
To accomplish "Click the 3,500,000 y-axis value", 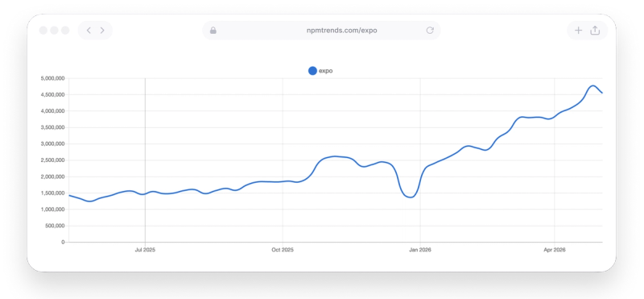I will [52, 127].
